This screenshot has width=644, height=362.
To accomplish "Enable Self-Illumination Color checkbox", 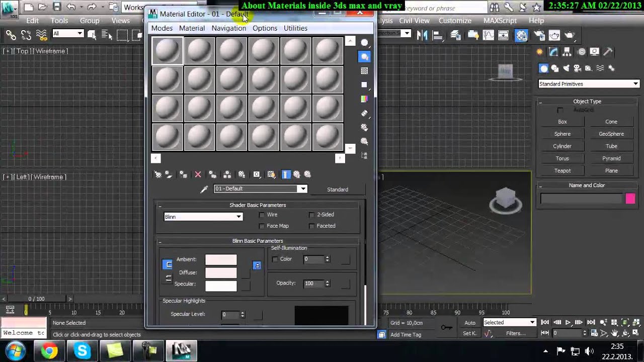I will [x=275, y=259].
